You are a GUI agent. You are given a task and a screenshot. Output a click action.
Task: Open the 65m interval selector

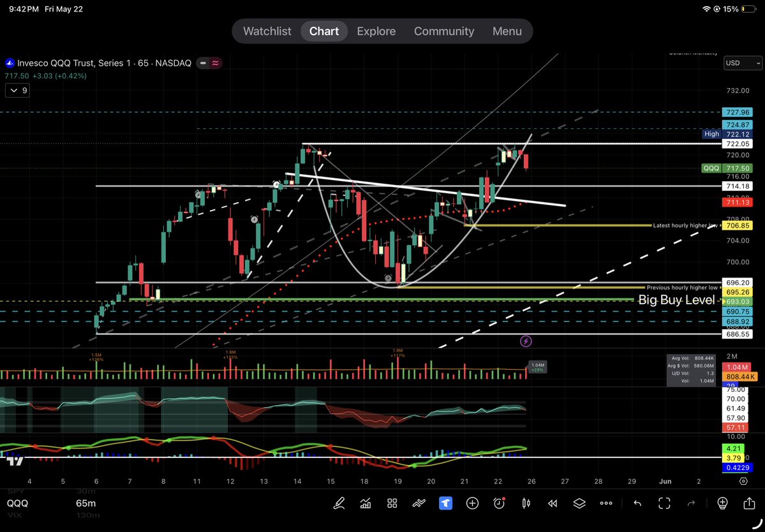click(86, 503)
